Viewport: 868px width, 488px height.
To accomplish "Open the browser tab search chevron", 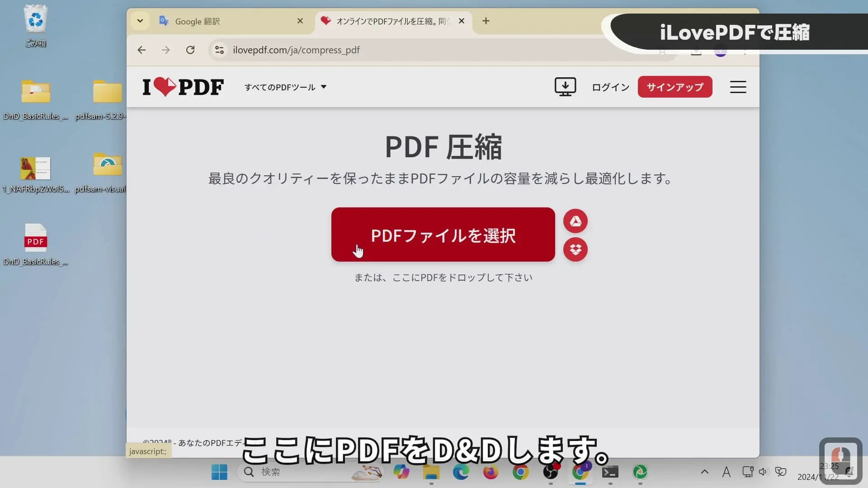I will pos(140,21).
